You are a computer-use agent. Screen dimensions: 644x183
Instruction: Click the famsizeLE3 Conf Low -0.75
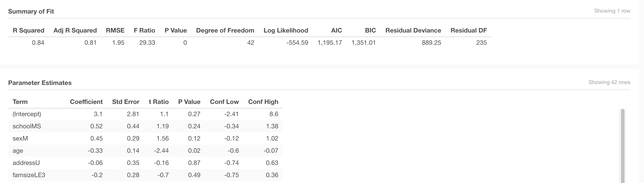pos(231,175)
